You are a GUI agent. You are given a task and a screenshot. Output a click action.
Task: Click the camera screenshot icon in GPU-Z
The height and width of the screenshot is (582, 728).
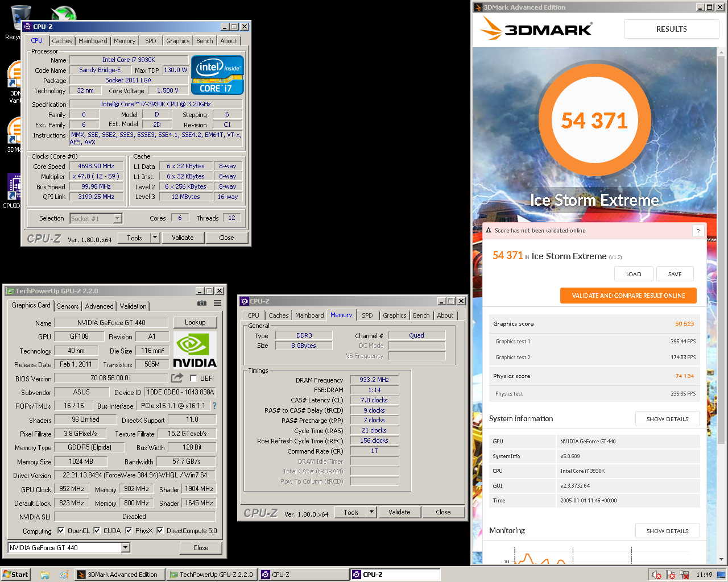click(201, 304)
